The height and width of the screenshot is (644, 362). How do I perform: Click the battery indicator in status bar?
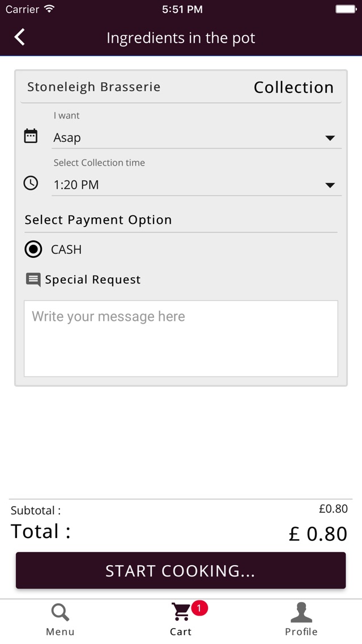pyautogui.click(x=346, y=9)
